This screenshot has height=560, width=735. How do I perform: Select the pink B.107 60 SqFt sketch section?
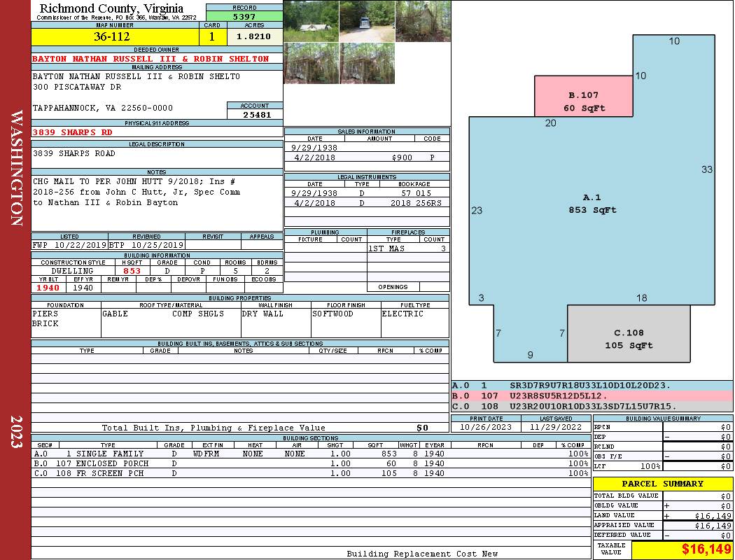point(584,96)
